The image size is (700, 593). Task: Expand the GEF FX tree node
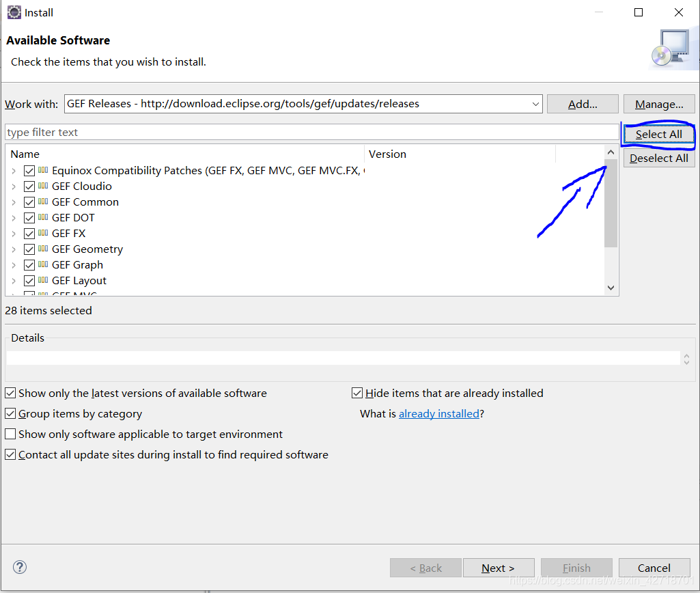coord(14,234)
